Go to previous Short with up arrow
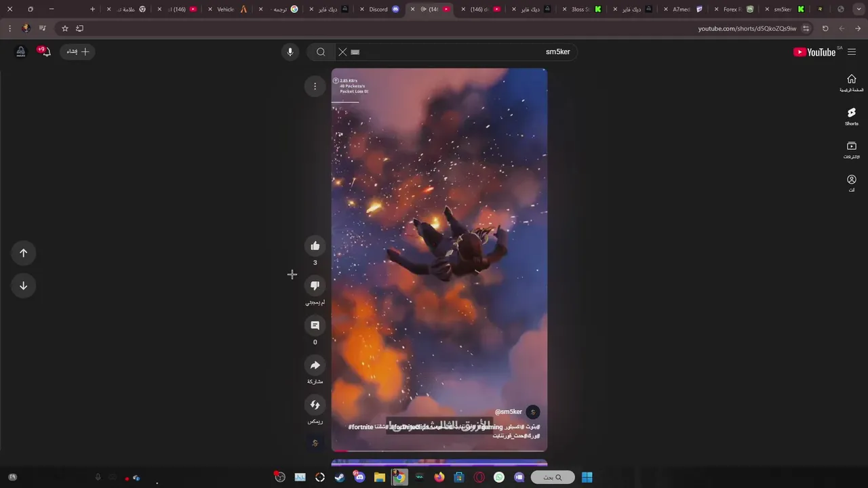The height and width of the screenshot is (488, 868). click(x=23, y=253)
